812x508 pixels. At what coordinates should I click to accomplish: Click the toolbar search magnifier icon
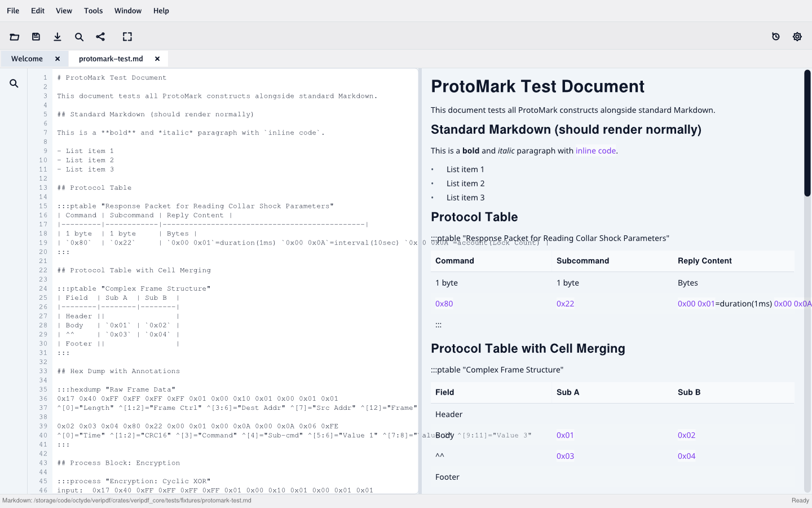click(x=79, y=37)
